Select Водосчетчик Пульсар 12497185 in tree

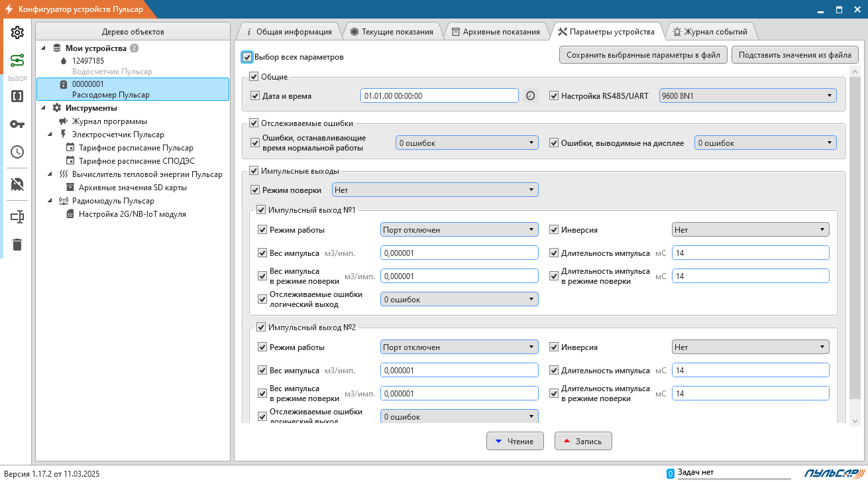click(x=133, y=66)
